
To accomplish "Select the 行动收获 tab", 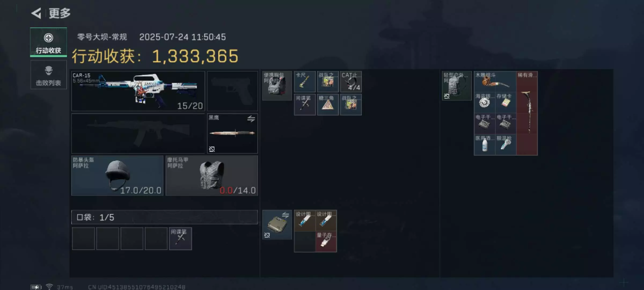I will (49, 42).
